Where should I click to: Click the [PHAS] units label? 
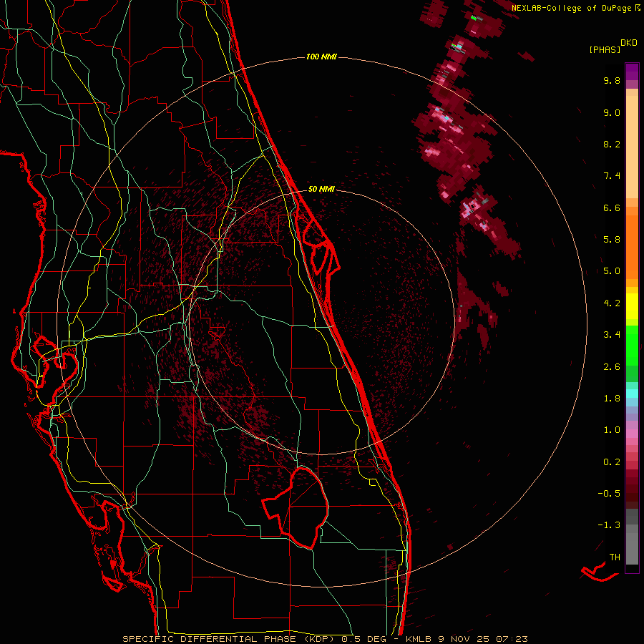point(605,49)
